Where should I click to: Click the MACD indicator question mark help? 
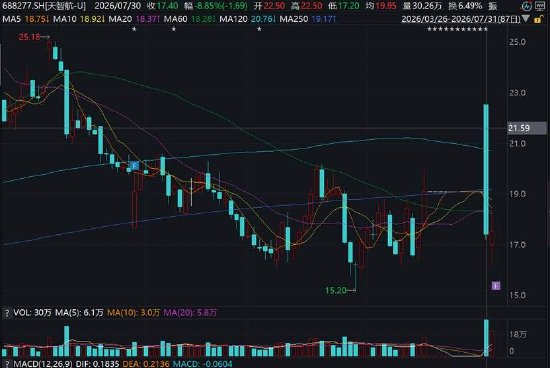coord(6,364)
